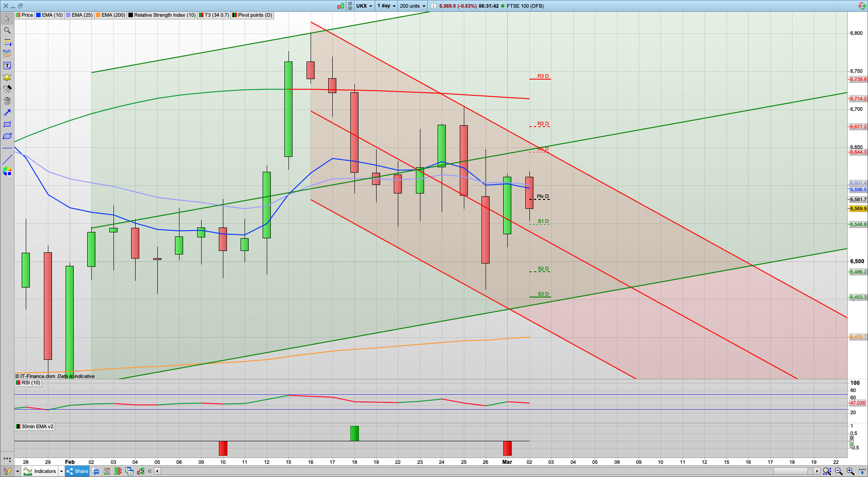Select the trend line drawing tool
The width and height of the screenshot is (868, 477).
(x=7, y=159)
